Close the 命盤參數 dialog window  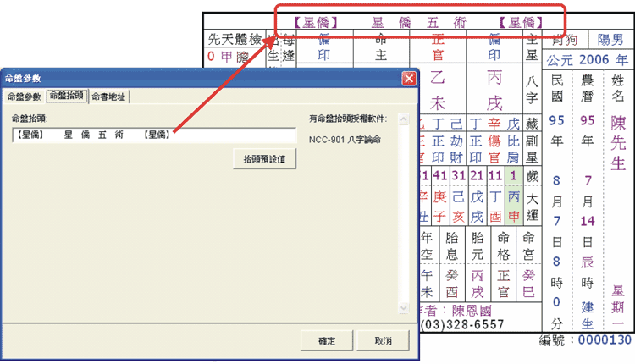pos(409,78)
